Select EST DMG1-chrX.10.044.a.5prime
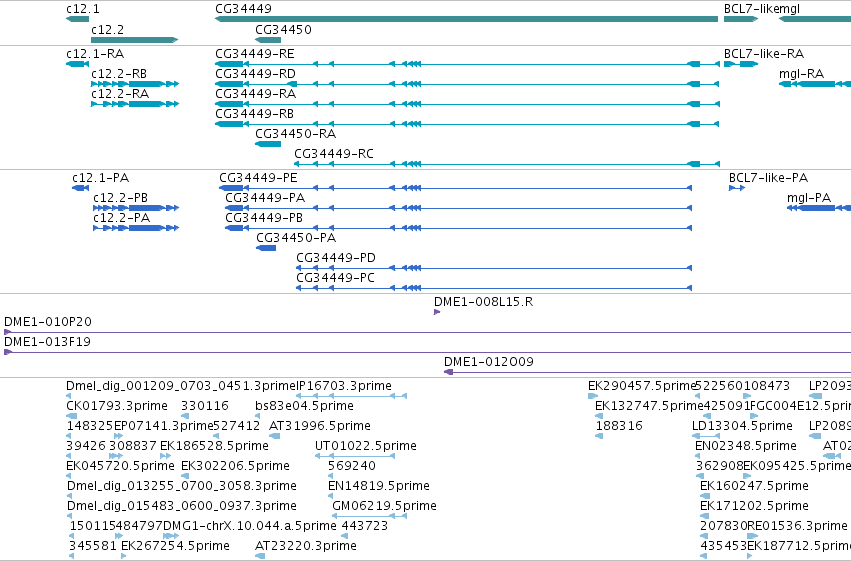851x561 pixels. click(250, 526)
